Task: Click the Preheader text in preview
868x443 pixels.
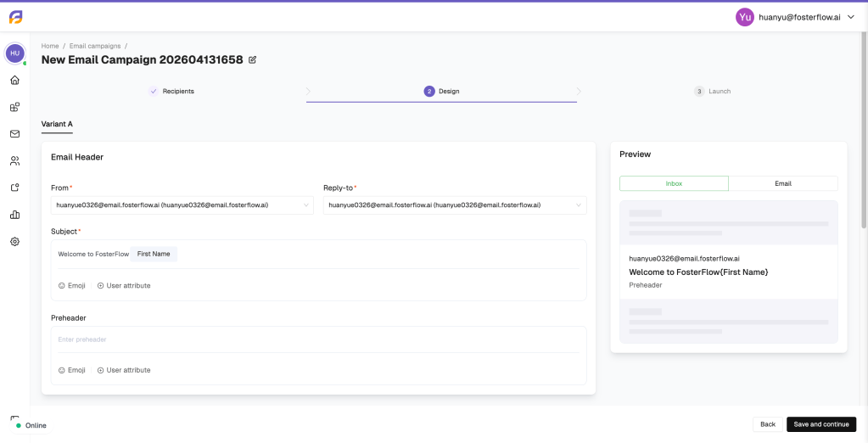Action: click(x=646, y=285)
